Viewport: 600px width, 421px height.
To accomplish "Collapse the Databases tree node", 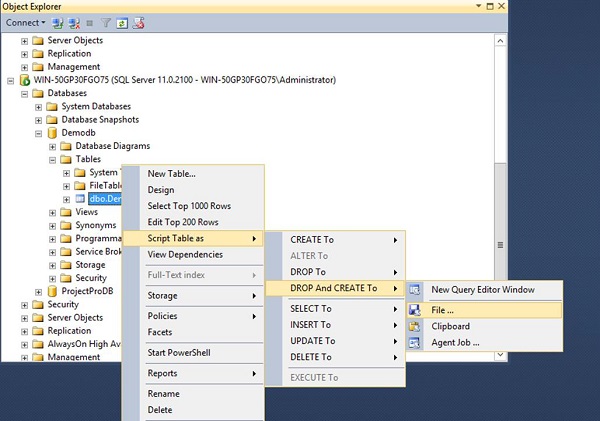I will pos(26,93).
